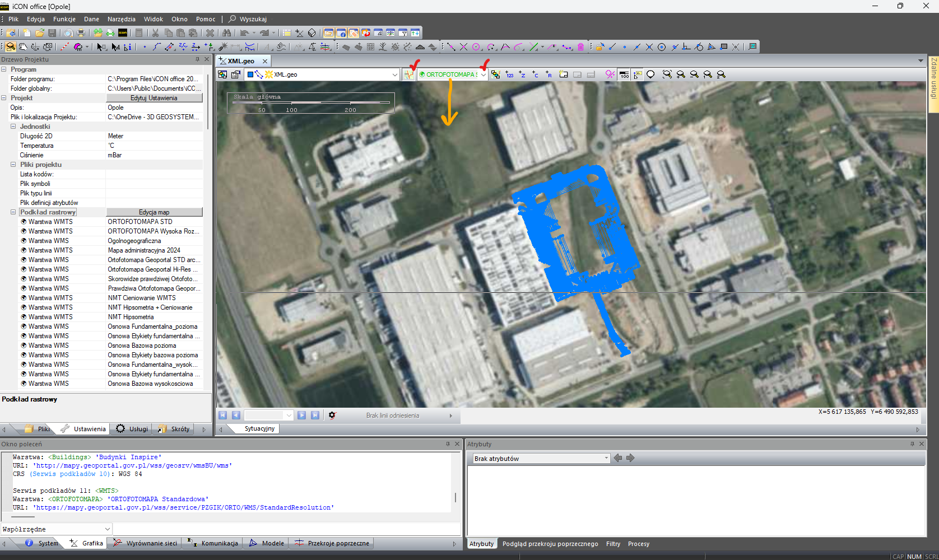This screenshot has width=939, height=560.
Task: Click the save floppy disk icon
Action: point(52,33)
